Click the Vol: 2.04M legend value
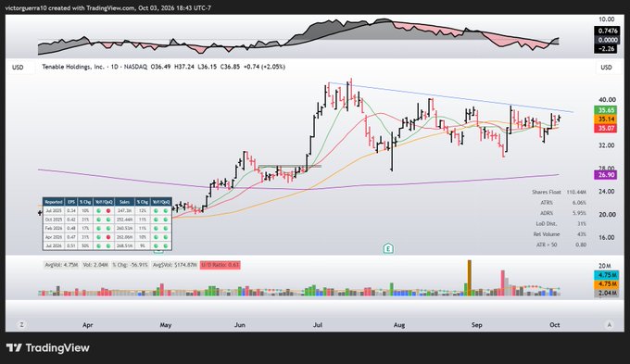This screenshot has width=630, height=364. [95, 265]
